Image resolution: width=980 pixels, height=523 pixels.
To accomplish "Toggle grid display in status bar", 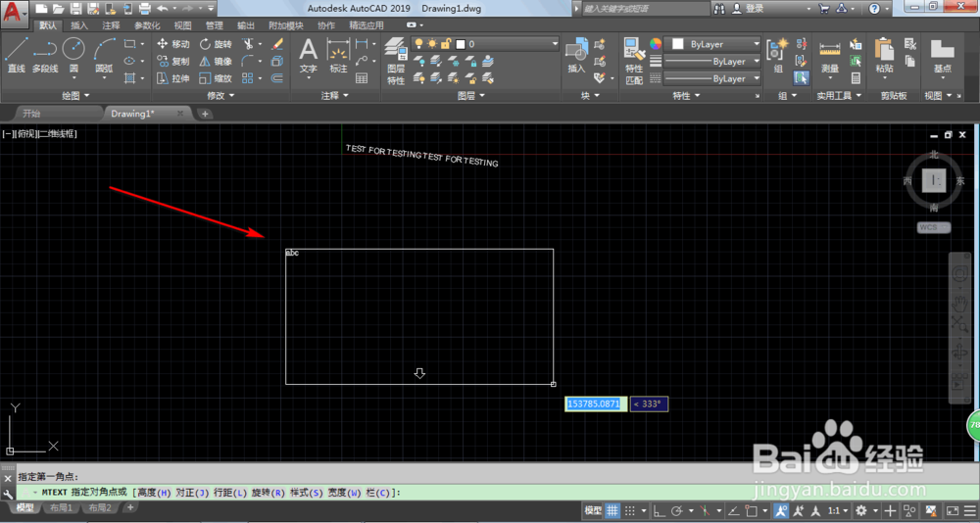I will click(x=612, y=510).
